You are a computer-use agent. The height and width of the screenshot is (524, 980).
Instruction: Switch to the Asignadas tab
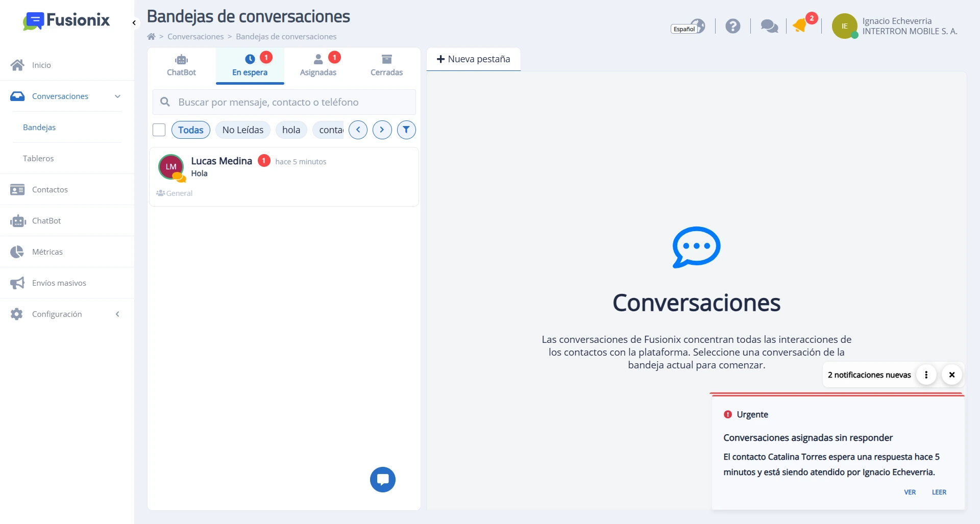pos(318,66)
